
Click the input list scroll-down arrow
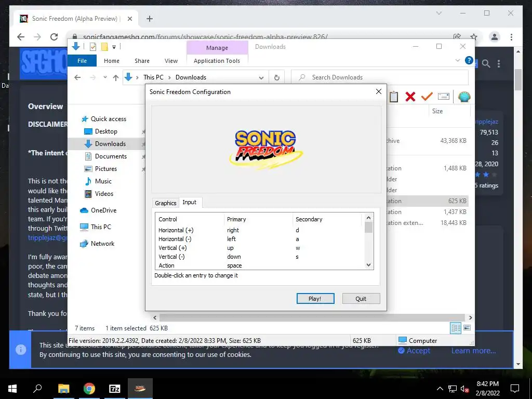(369, 265)
